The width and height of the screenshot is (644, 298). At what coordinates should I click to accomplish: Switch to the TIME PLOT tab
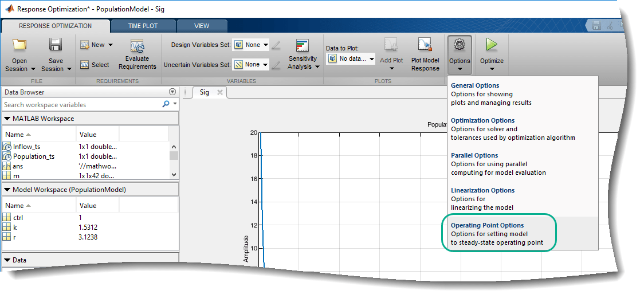[x=143, y=26]
